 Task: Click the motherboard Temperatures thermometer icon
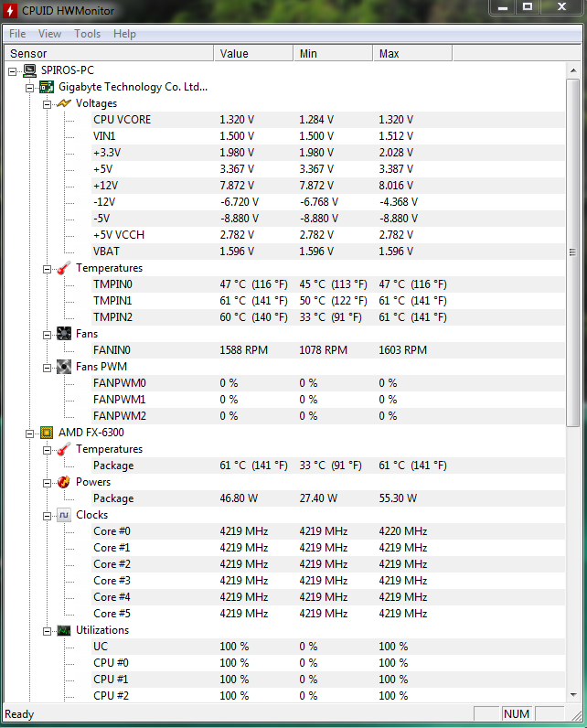tap(64, 268)
